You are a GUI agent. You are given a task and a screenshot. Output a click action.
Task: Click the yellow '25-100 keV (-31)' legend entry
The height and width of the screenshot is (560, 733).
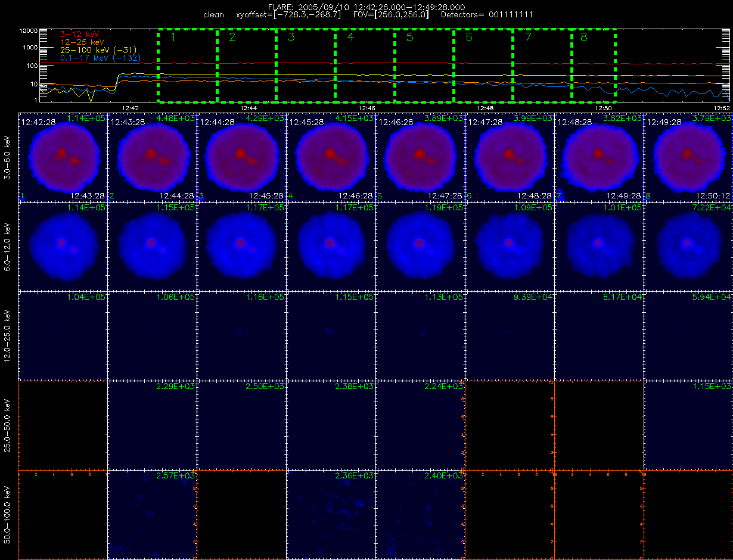(x=98, y=50)
